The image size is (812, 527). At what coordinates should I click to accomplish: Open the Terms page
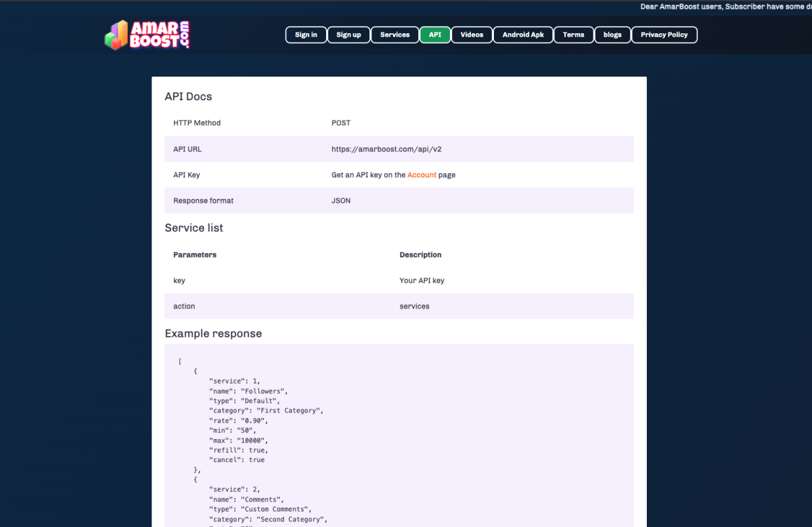pos(573,35)
